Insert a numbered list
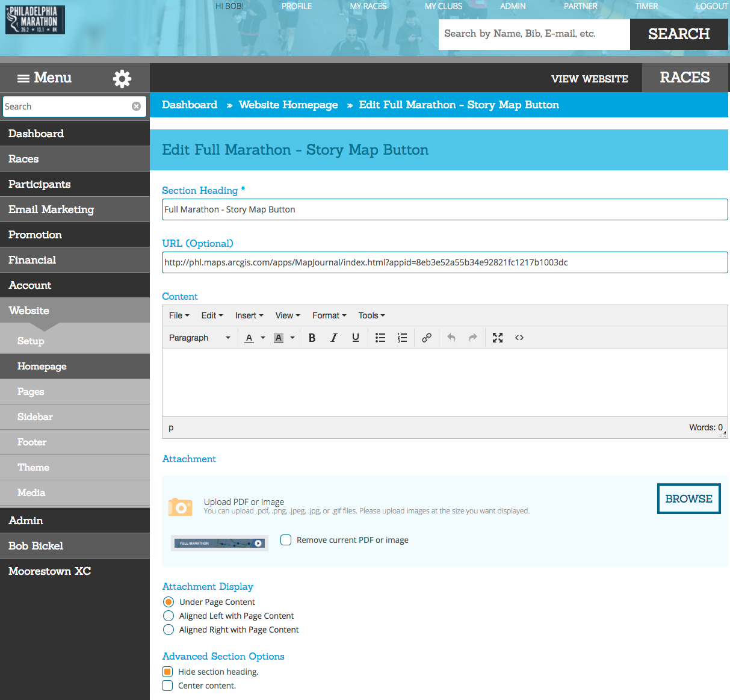 coord(402,338)
